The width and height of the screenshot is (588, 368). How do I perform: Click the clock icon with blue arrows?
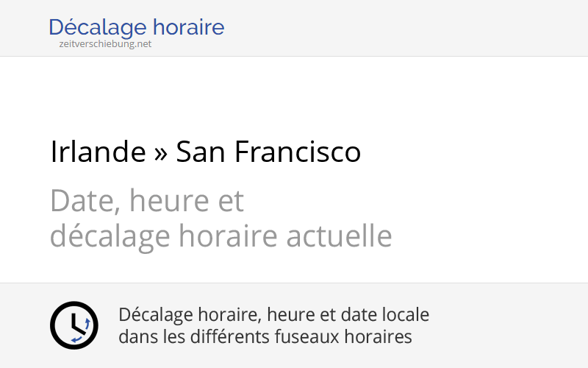pyautogui.click(x=74, y=325)
